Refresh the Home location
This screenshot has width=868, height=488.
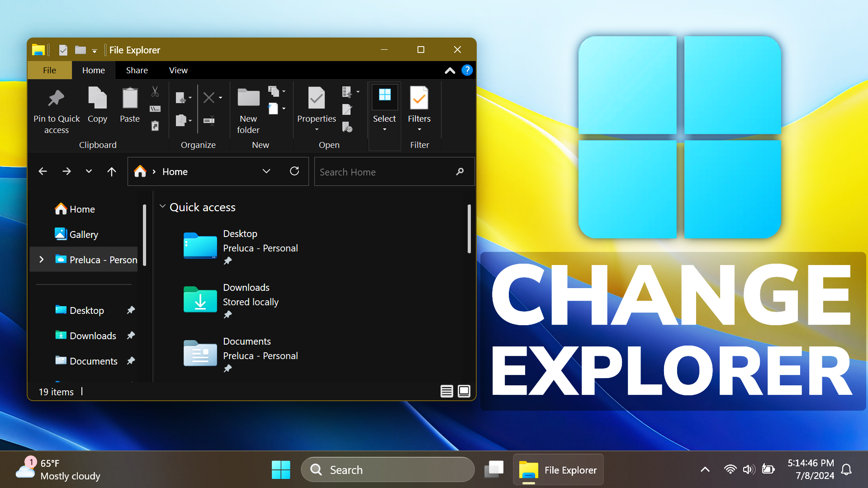[294, 171]
